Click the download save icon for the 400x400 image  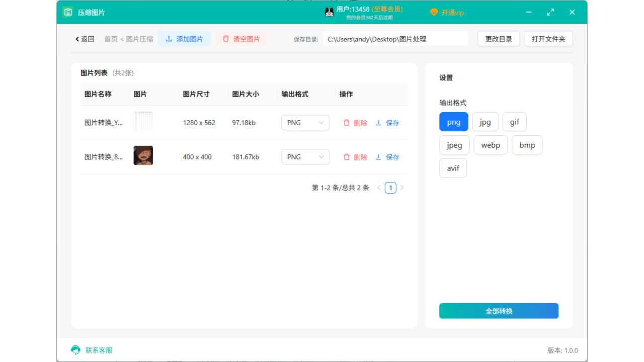378,157
